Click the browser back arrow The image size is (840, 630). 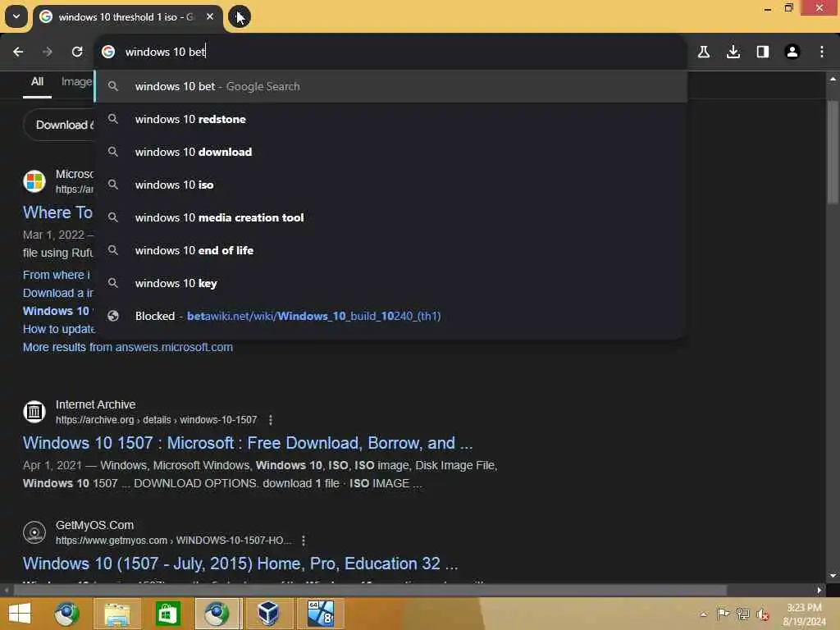(18, 52)
